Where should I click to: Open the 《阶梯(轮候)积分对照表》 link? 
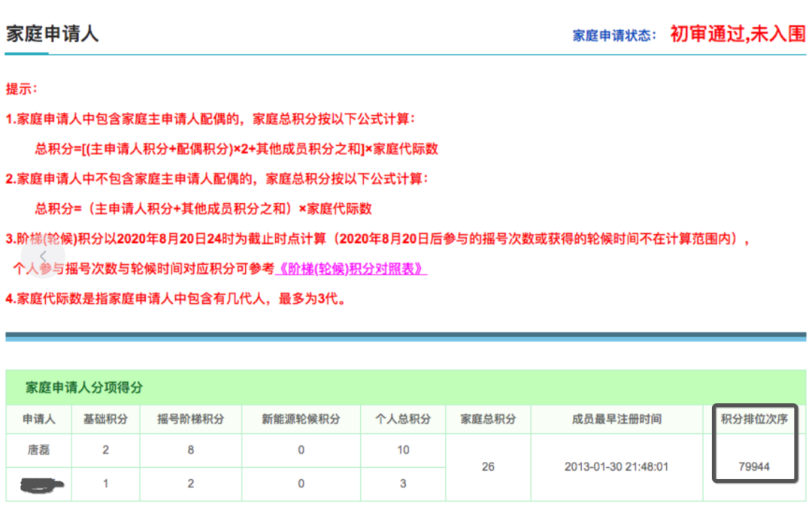point(351,269)
